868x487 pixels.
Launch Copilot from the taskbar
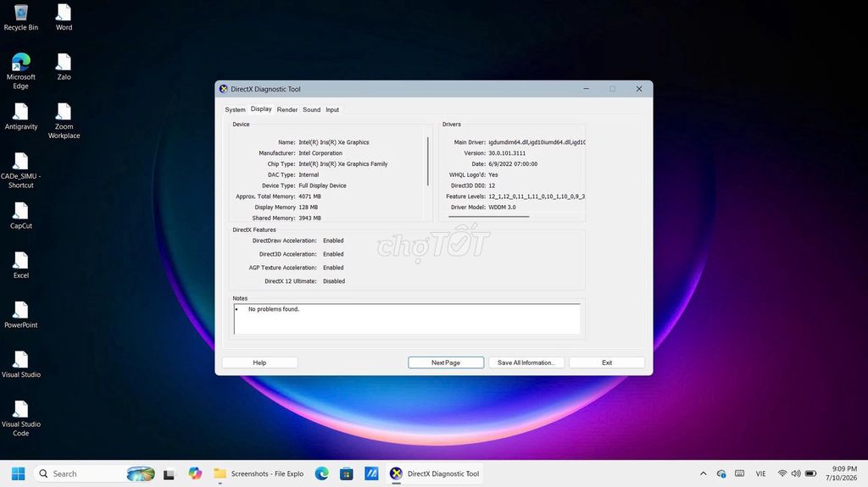195,473
